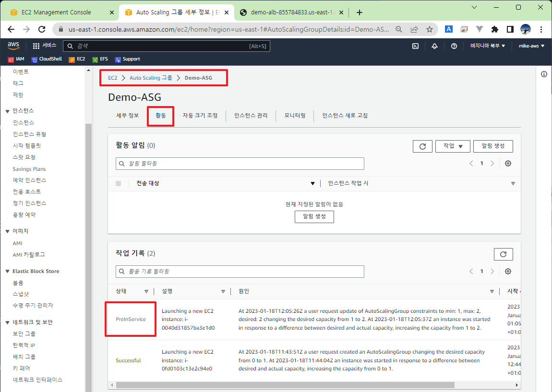Open the help question mark icon
Image resolution: width=552 pixels, height=392 pixels.
[x=454, y=46]
